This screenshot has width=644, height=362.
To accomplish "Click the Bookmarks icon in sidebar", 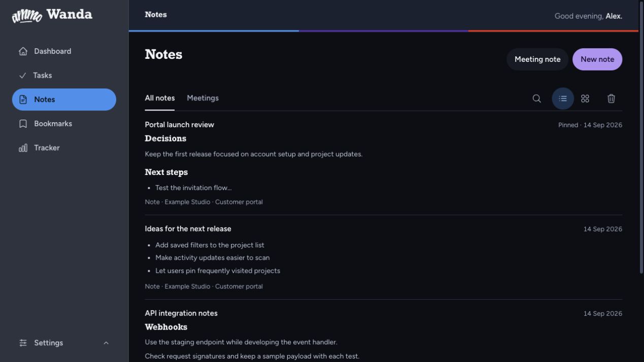I will click(x=23, y=124).
